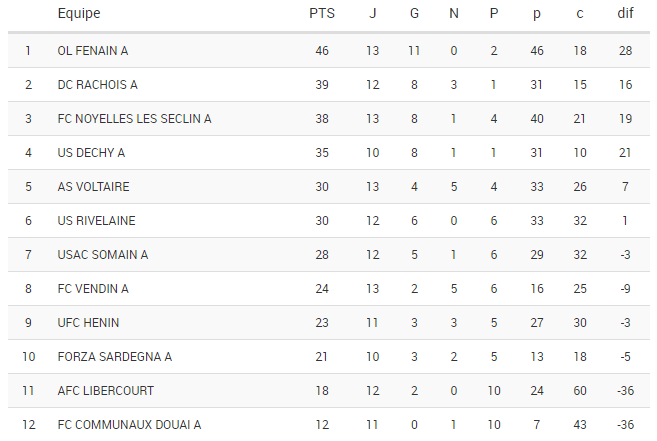
Task: Click the N draws column header
Action: (453, 14)
